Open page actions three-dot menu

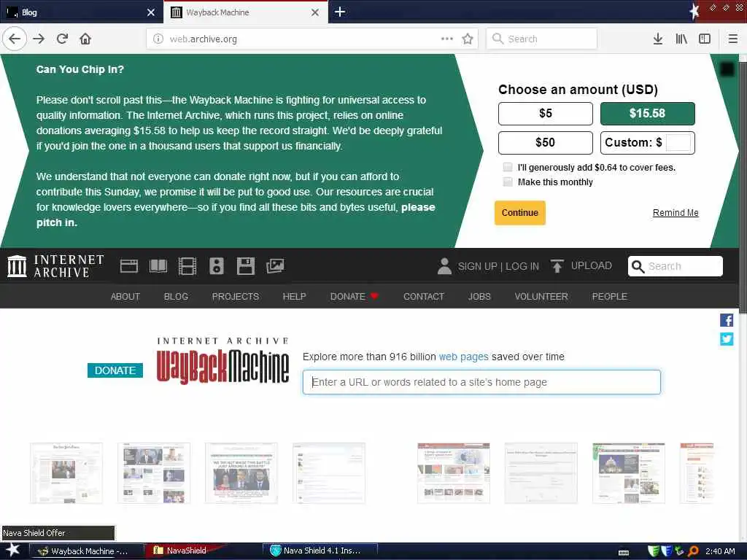tap(447, 39)
